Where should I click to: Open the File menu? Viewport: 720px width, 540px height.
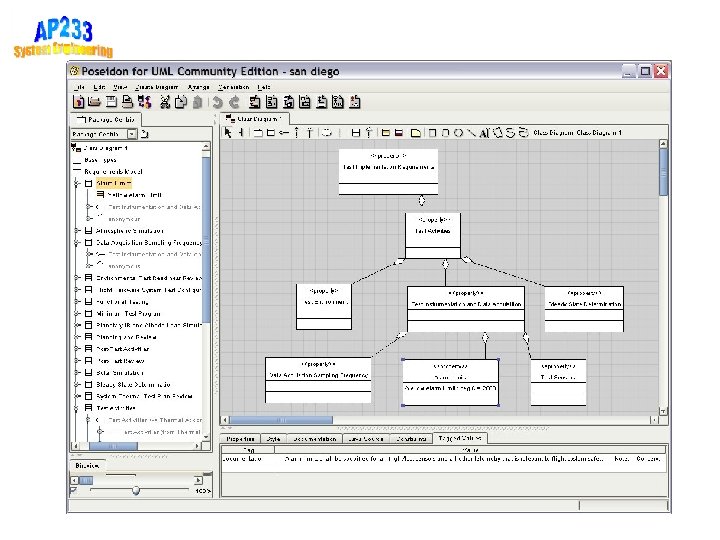(79, 87)
